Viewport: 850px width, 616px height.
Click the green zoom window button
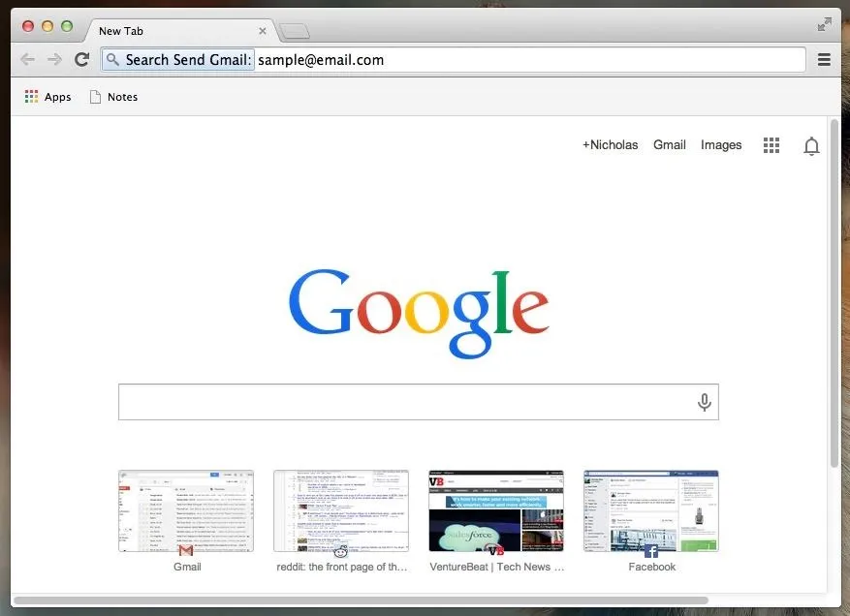point(67,26)
